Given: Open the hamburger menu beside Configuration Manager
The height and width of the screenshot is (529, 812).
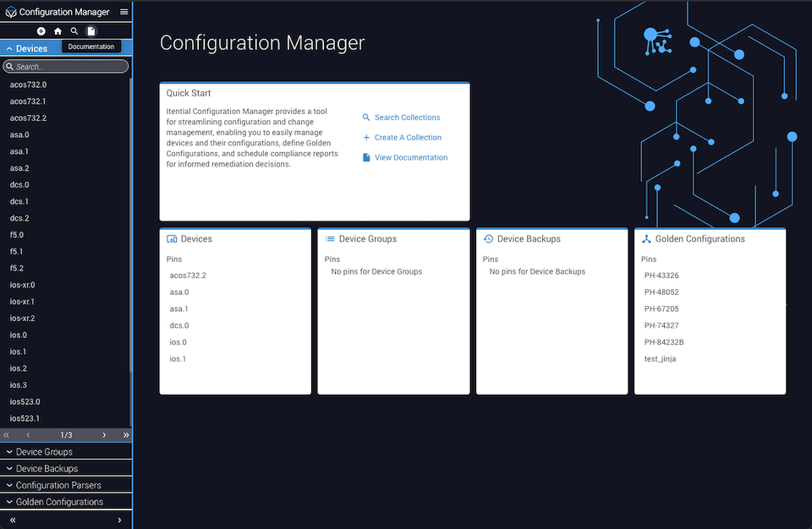Looking at the screenshot, I should pyautogui.click(x=123, y=12).
